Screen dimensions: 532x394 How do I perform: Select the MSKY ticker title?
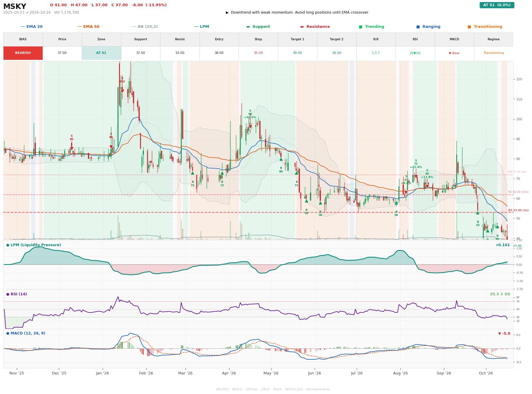tap(15, 7)
